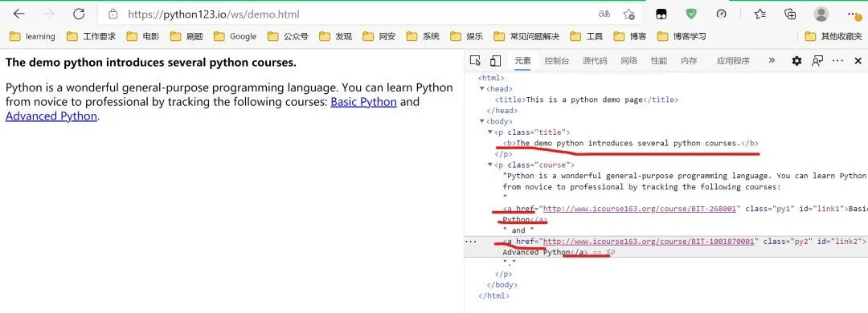The image size is (868, 313).
Task: Open the Basic Python link
Action: point(364,102)
